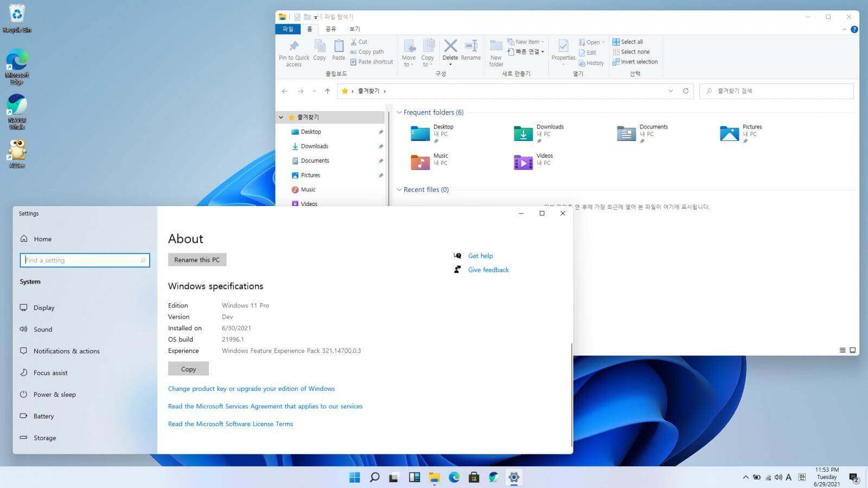This screenshot has width=868, height=488.
Task: Open the 파일 tab in File Explorer
Action: 288,29
